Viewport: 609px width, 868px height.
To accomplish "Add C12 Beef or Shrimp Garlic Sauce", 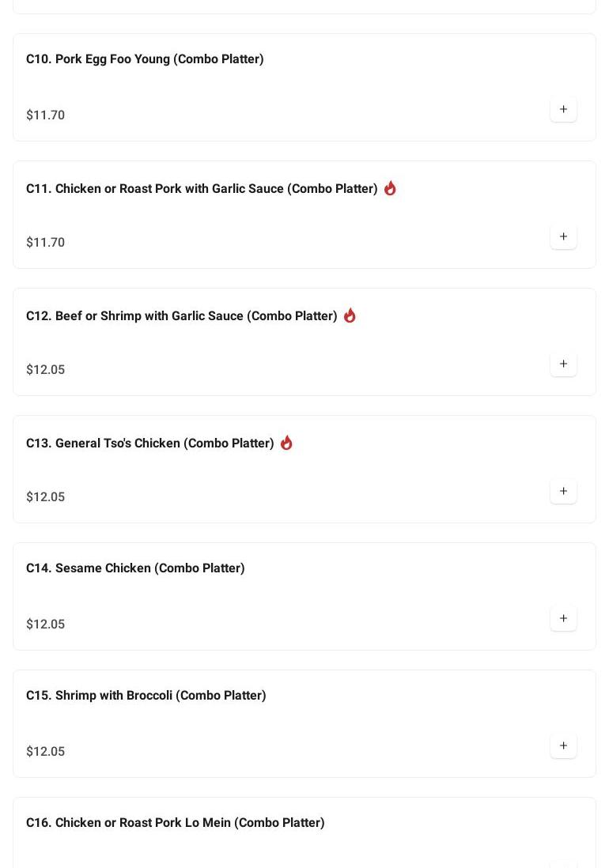I will [563, 364].
